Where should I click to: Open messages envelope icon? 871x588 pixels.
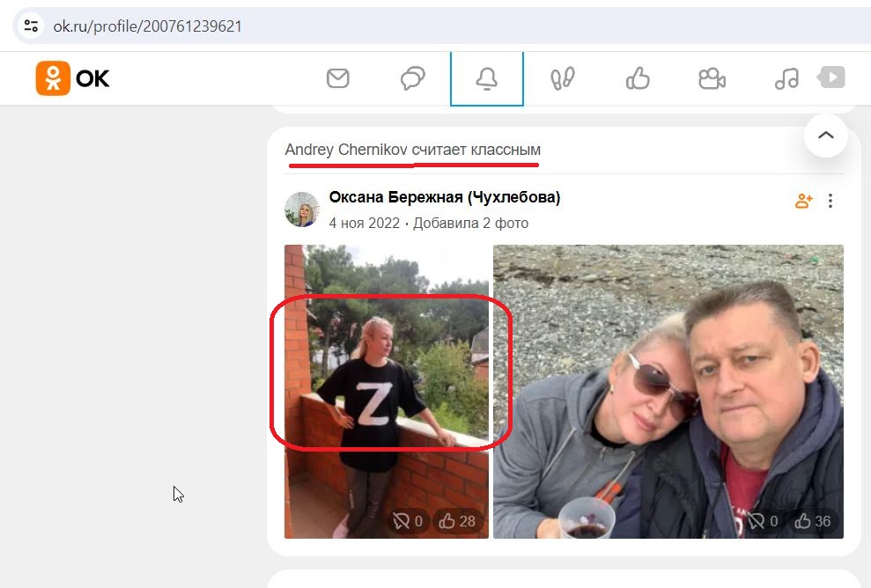(x=337, y=78)
